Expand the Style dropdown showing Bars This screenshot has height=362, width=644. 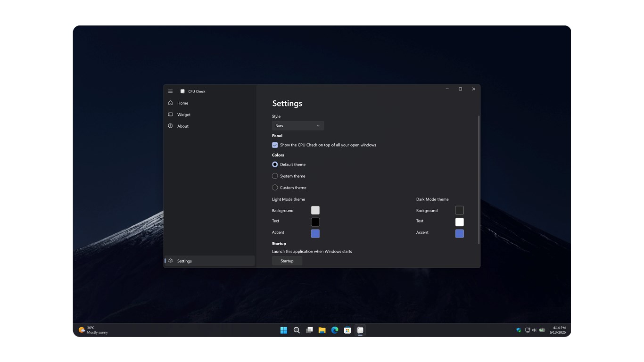tap(297, 126)
